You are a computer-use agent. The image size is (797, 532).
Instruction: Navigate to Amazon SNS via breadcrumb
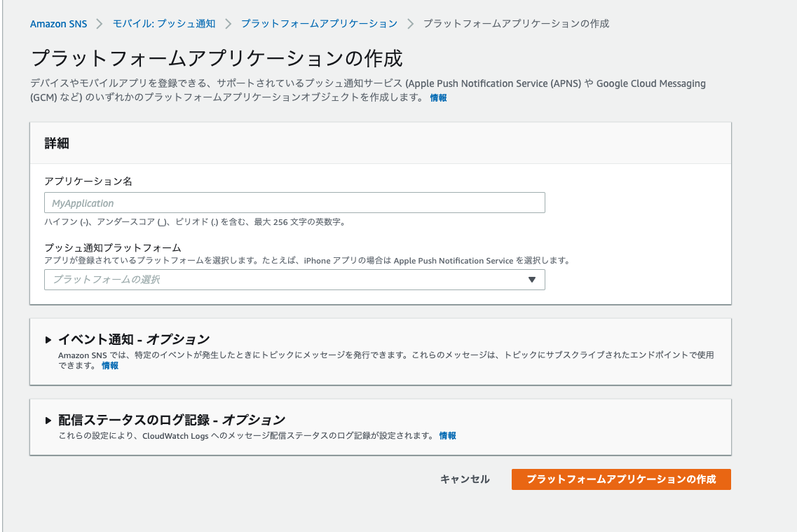[x=59, y=23]
